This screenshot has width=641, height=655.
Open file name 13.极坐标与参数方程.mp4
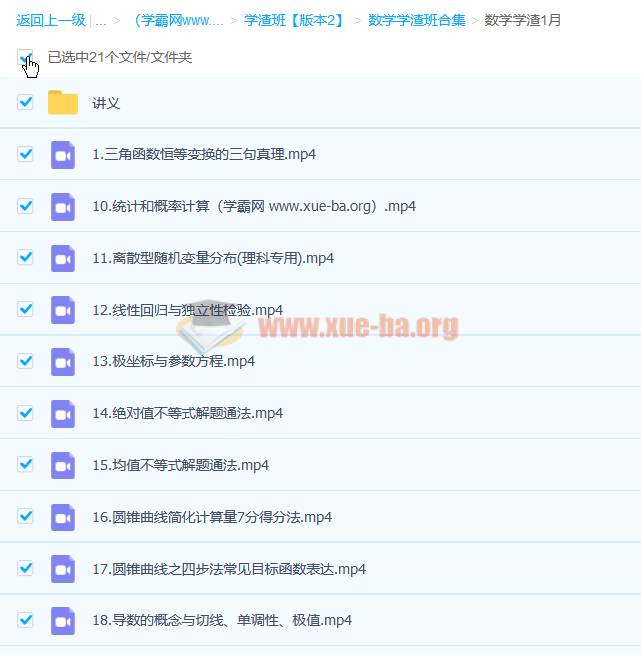173,361
